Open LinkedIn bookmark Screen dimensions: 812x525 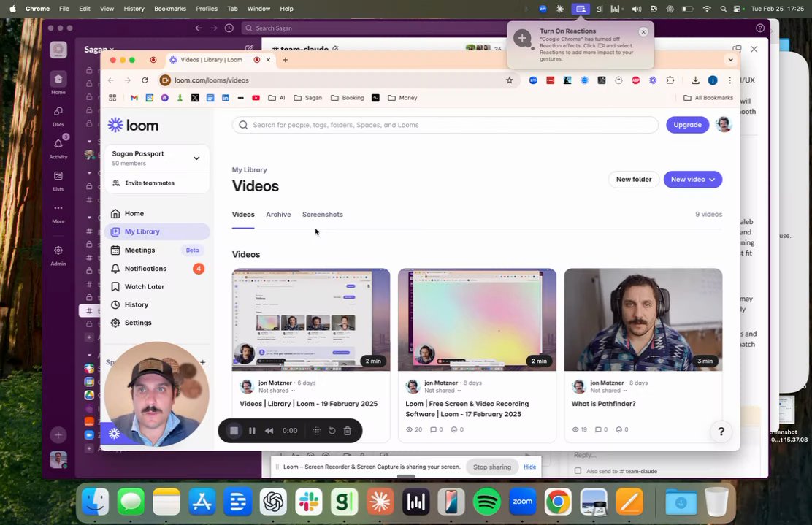[x=225, y=98]
